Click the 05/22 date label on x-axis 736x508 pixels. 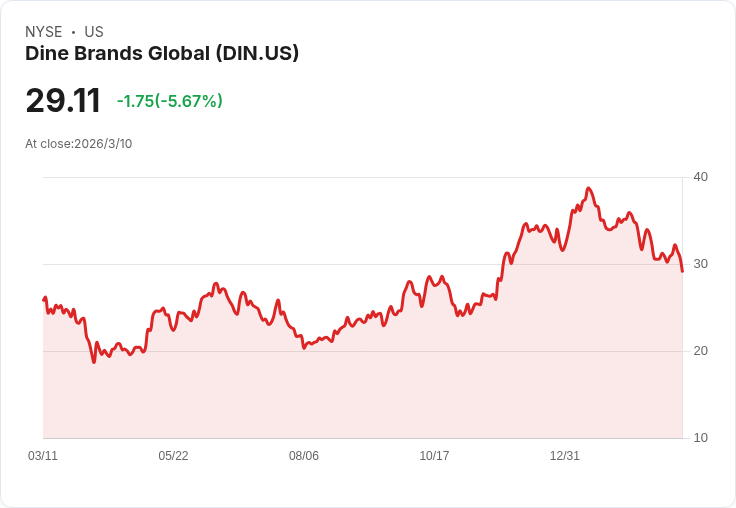click(x=173, y=456)
